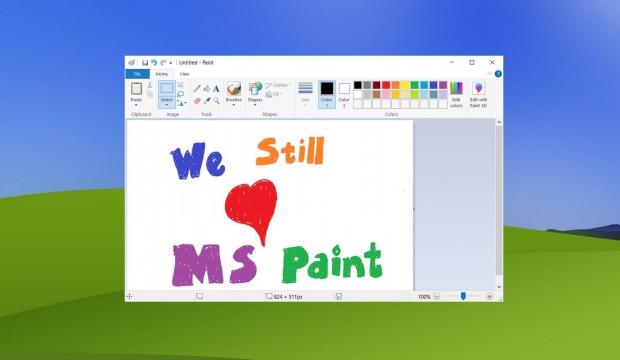The height and width of the screenshot is (360, 620).
Task: Pick the lime color swatch
Action: coord(415,95)
